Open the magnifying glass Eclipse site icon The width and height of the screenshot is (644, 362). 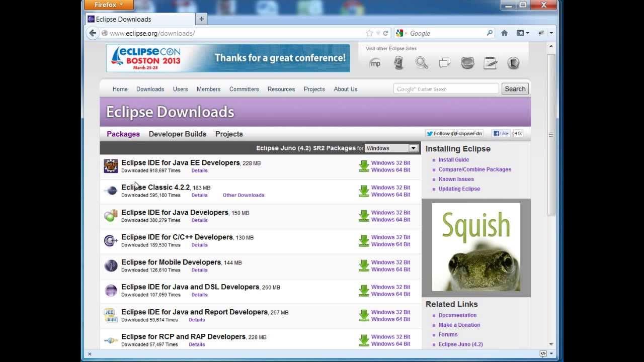pyautogui.click(x=422, y=63)
